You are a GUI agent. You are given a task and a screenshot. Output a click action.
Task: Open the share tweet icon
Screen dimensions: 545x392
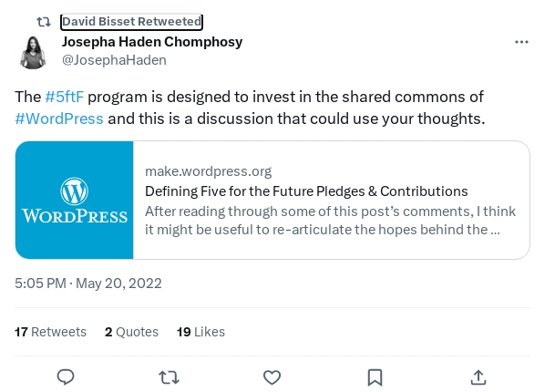[478, 377]
